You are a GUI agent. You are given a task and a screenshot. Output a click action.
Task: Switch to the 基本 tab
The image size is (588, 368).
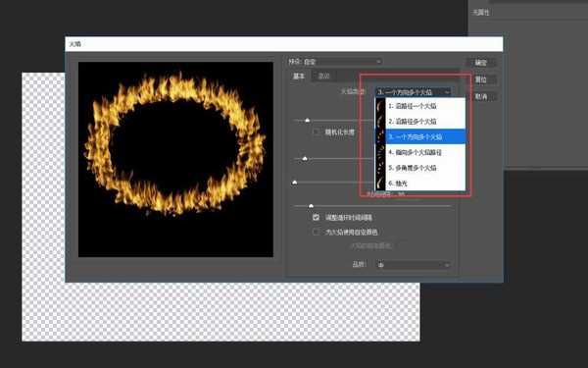pos(299,77)
